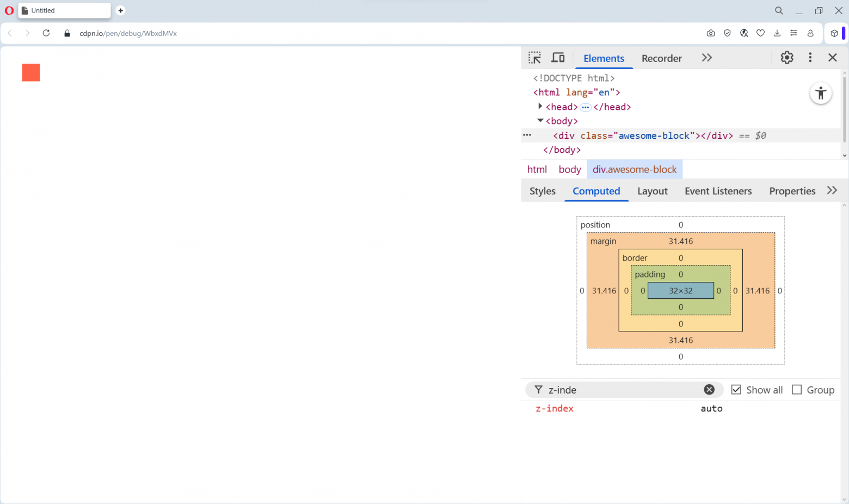The height and width of the screenshot is (504, 849).
Task: Show more DevTools panels chevron
Action: tap(706, 58)
